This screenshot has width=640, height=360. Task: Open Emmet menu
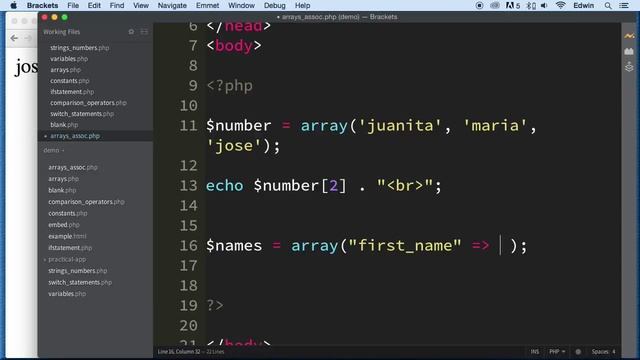click(x=207, y=5)
